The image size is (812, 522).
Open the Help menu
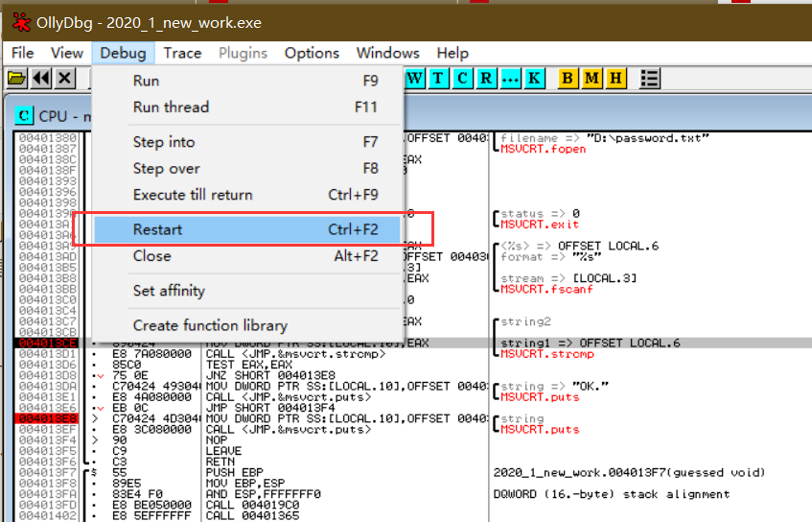tap(452, 53)
